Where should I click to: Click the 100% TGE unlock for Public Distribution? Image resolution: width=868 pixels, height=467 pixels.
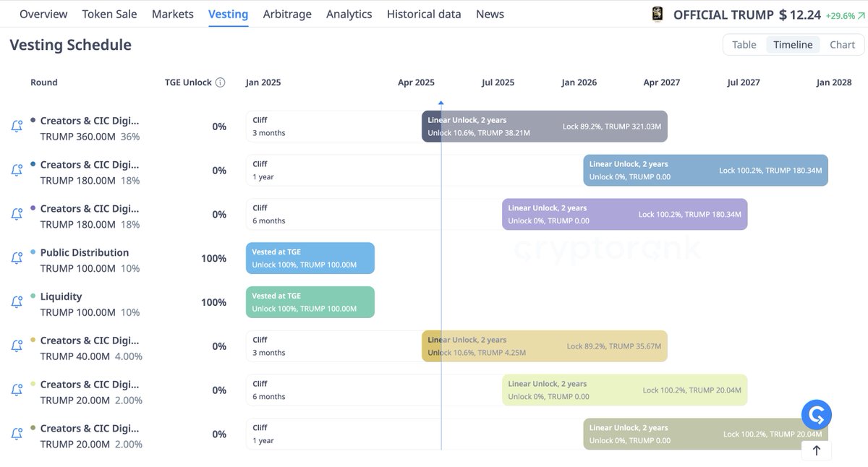point(213,258)
